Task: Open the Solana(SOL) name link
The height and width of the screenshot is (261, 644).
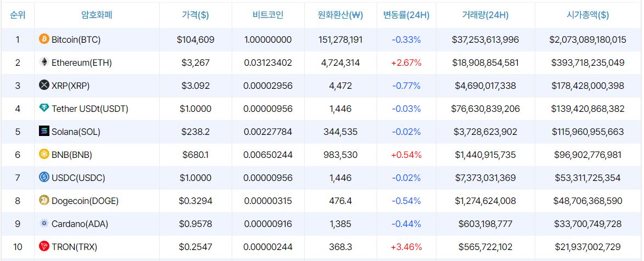Action: (x=76, y=132)
